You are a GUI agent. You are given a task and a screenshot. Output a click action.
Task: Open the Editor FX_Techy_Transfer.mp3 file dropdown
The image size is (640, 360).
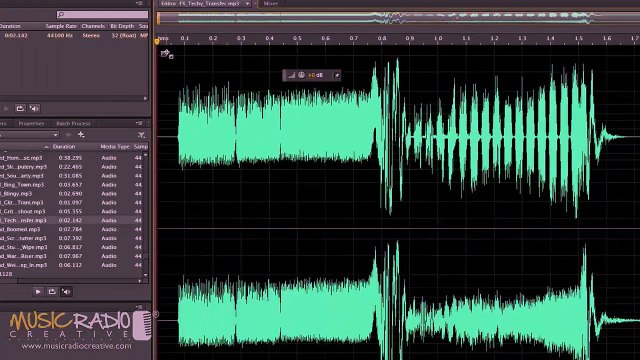[247, 4]
